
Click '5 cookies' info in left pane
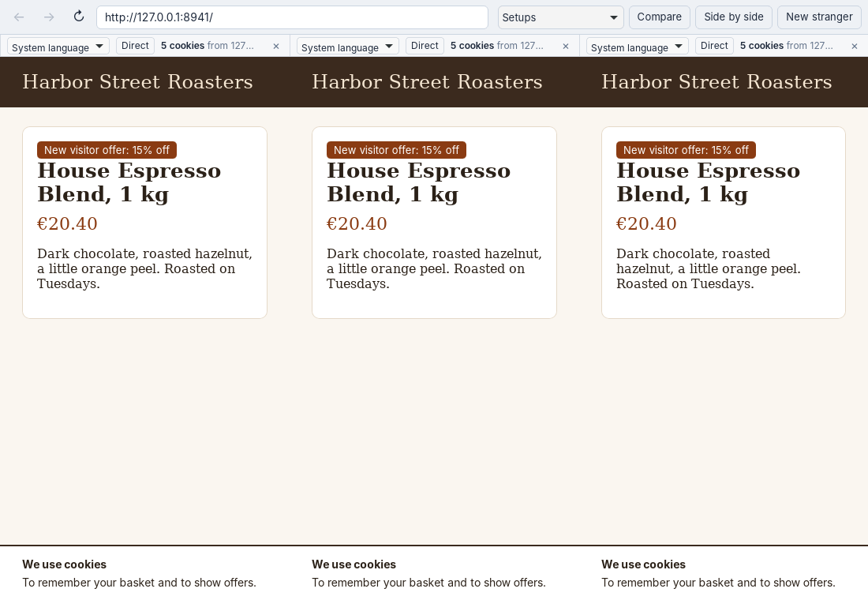(x=208, y=46)
